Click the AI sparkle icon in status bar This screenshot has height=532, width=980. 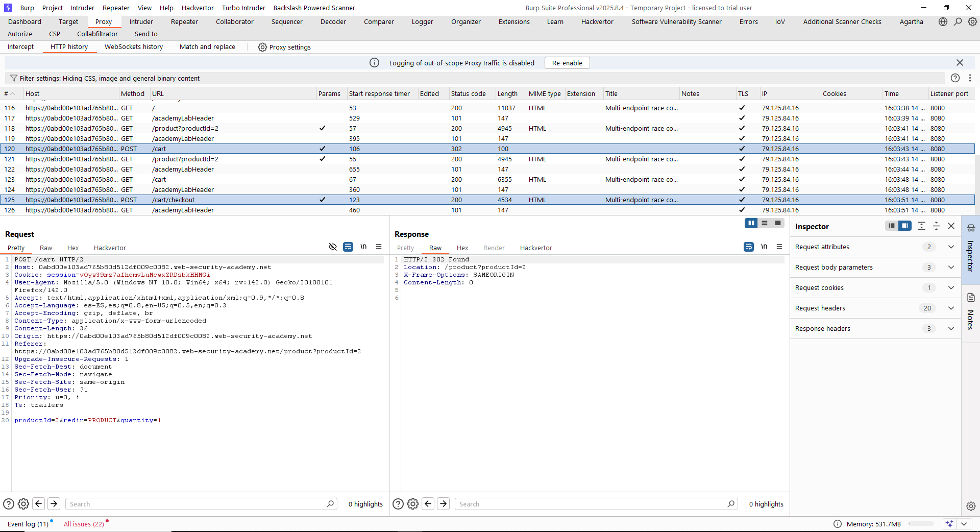click(x=949, y=524)
